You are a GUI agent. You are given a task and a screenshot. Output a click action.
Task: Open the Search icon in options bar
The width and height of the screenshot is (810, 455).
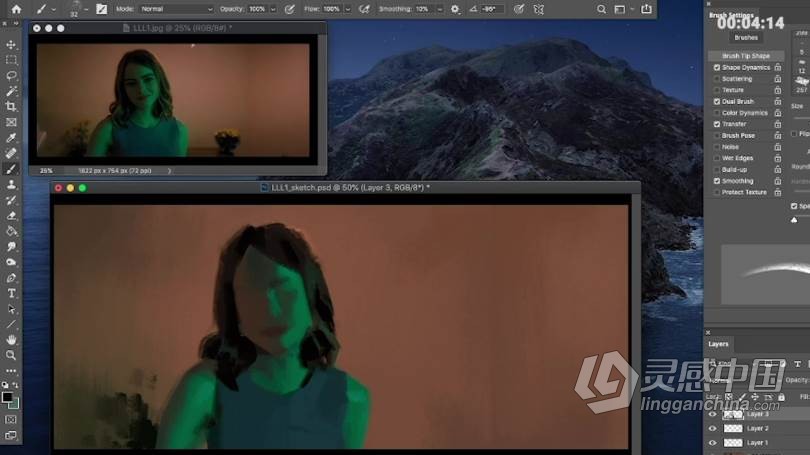(601, 9)
